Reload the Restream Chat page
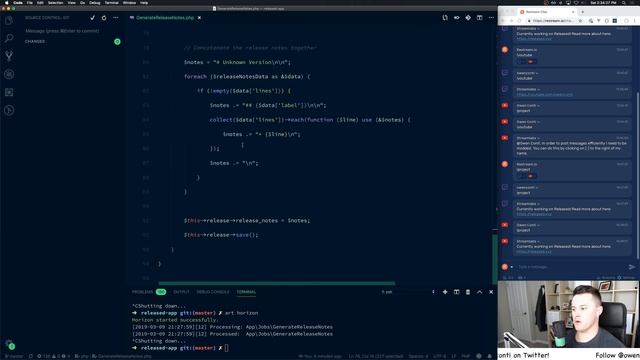 pyautogui.click(x=520, y=21)
